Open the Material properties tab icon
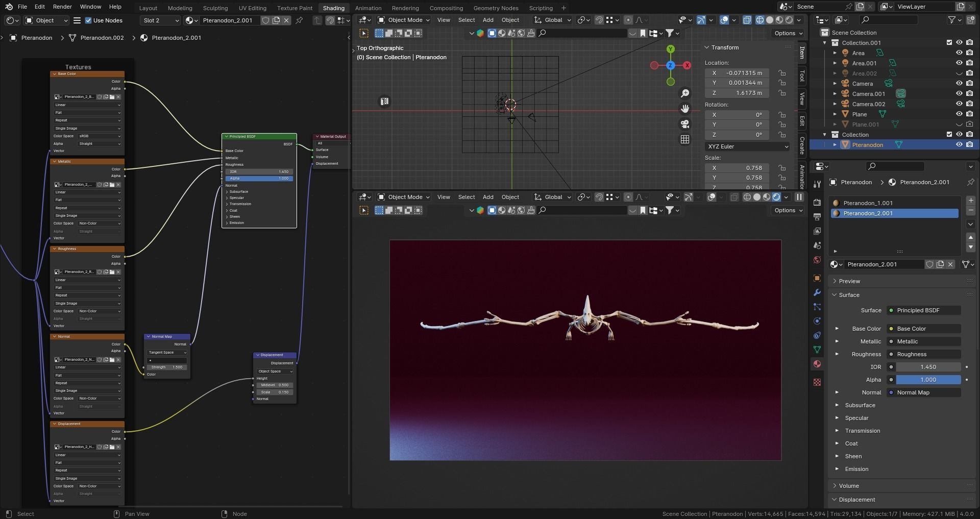 click(x=817, y=364)
